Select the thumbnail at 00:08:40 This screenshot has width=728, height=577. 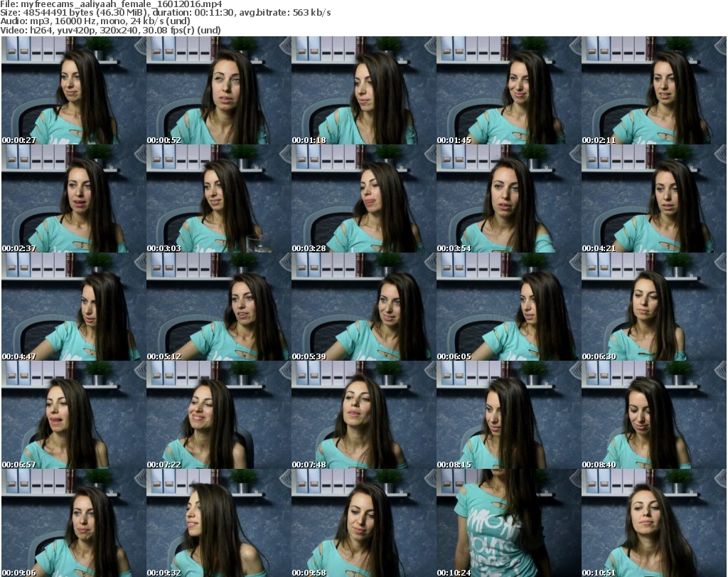click(x=654, y=415)
